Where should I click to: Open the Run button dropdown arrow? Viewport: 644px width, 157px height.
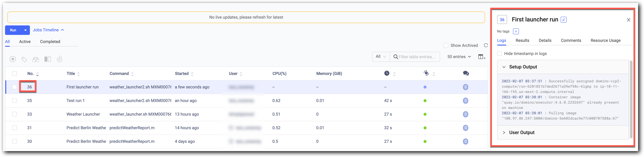tap(25, 30)
